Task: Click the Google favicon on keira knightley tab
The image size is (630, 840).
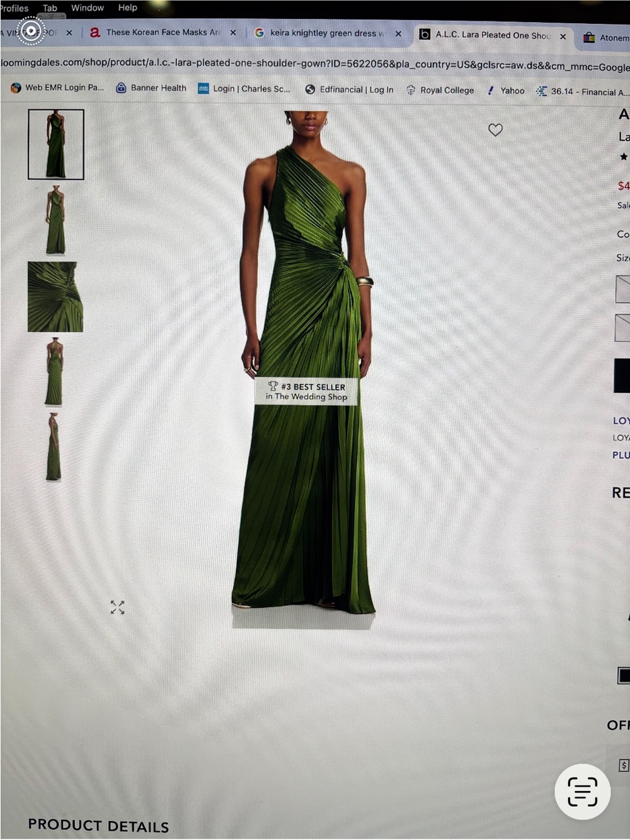Action: coord(259,33)
